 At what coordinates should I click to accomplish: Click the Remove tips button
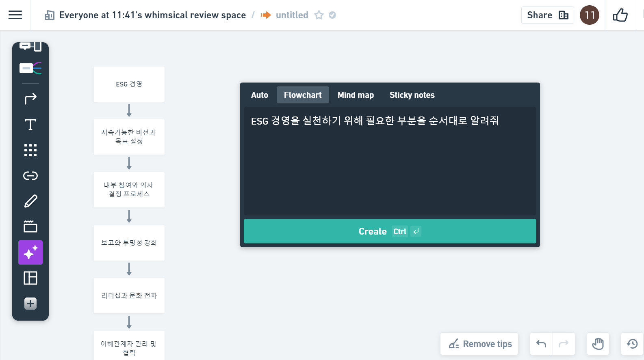click(479, 344)
